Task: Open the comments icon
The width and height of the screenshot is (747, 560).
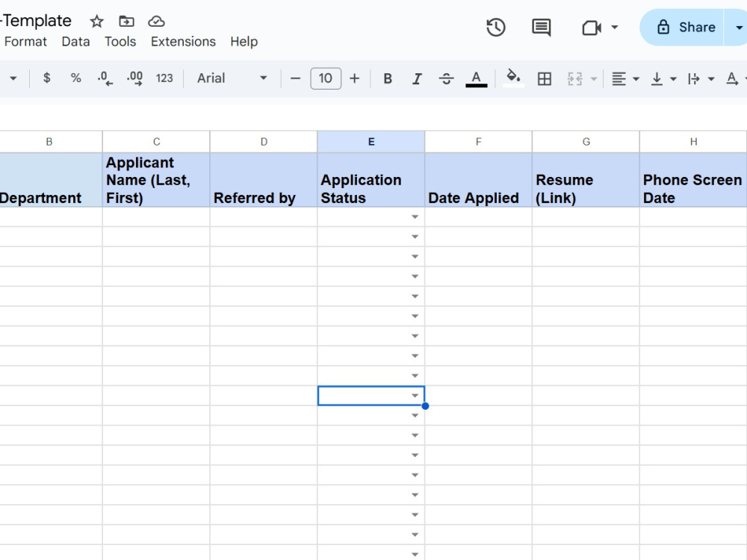Action: click(541, 27)
